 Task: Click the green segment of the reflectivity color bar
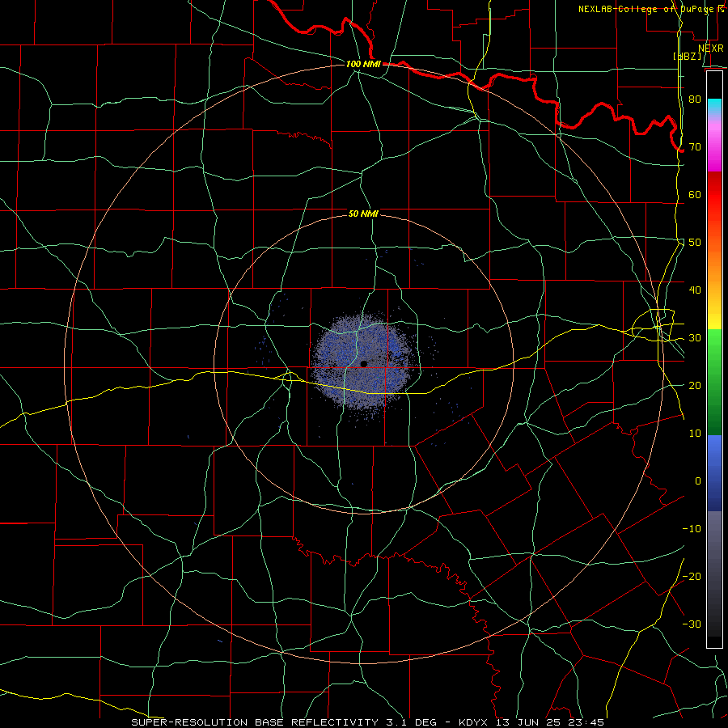pyautogui.click(x=714, y=382)
